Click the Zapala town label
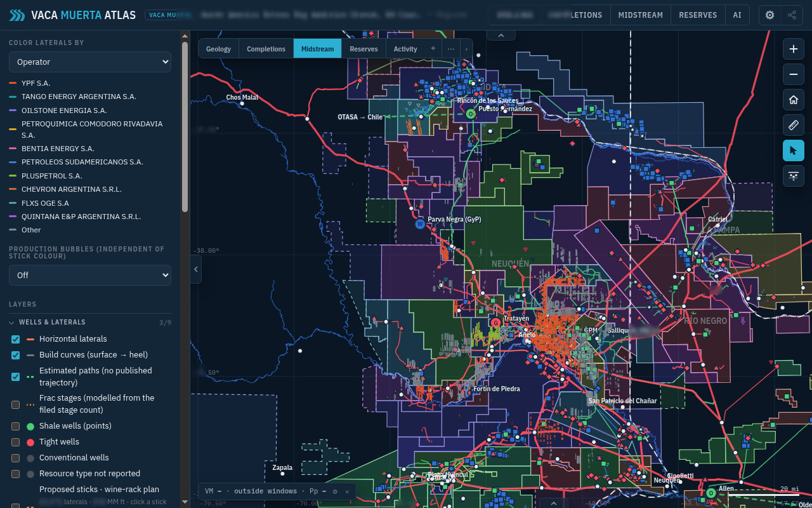Viewport: 812px width, 508px height. pos(282,467)
